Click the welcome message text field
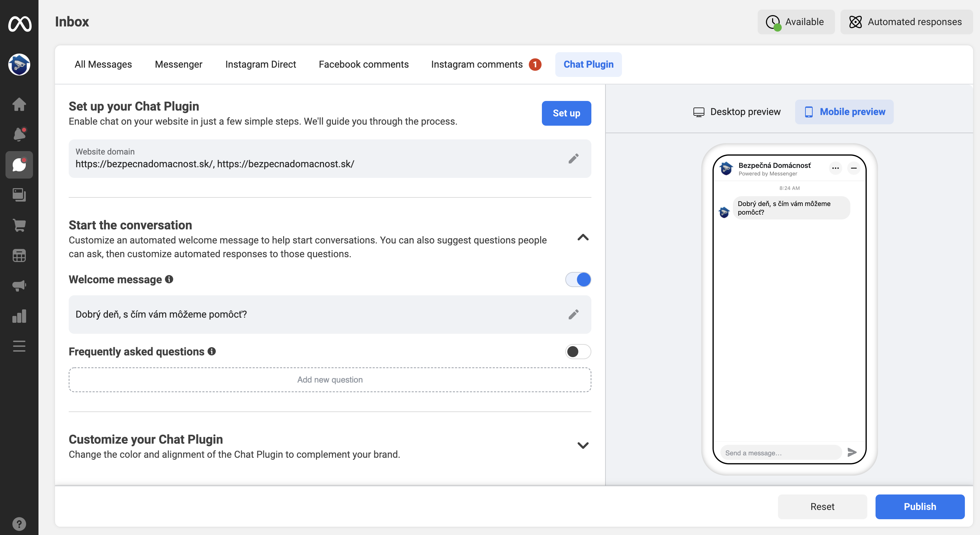Image resolution: width=980 pixels, height=535 pixels. tap(330, 315)
